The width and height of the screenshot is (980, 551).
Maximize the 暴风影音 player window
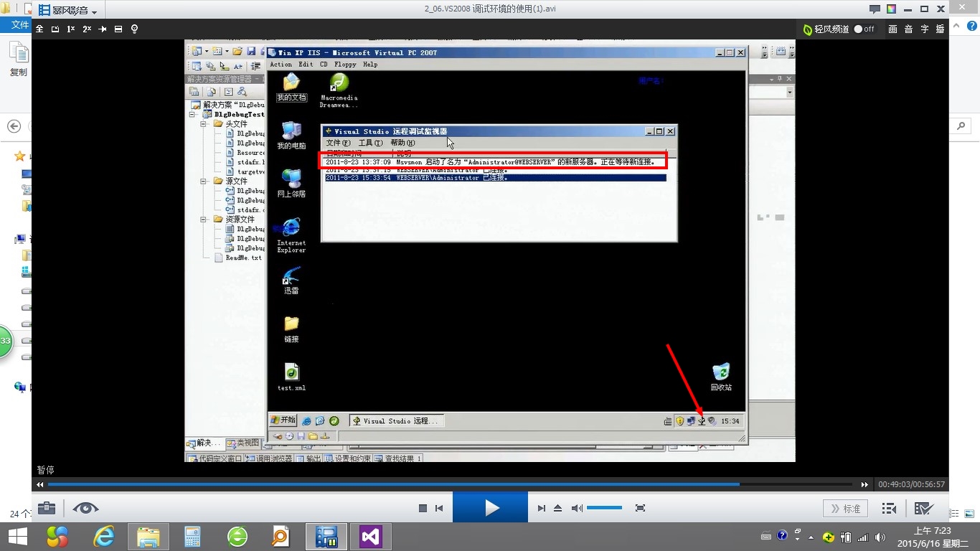tap(925, 9)
